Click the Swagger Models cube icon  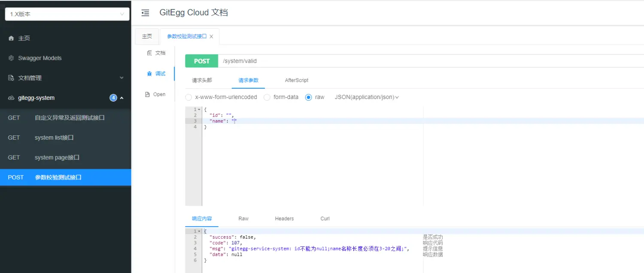(x=11, y=58)
